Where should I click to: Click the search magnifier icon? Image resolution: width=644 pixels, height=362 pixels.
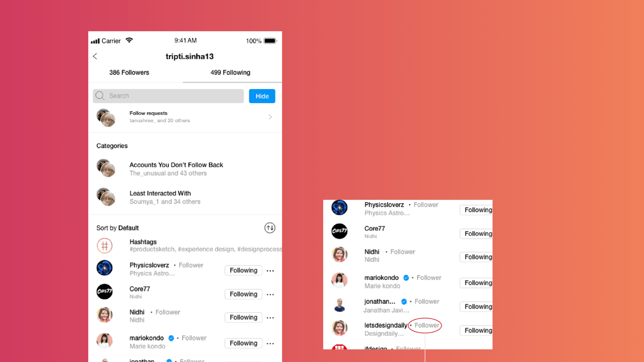100,96
